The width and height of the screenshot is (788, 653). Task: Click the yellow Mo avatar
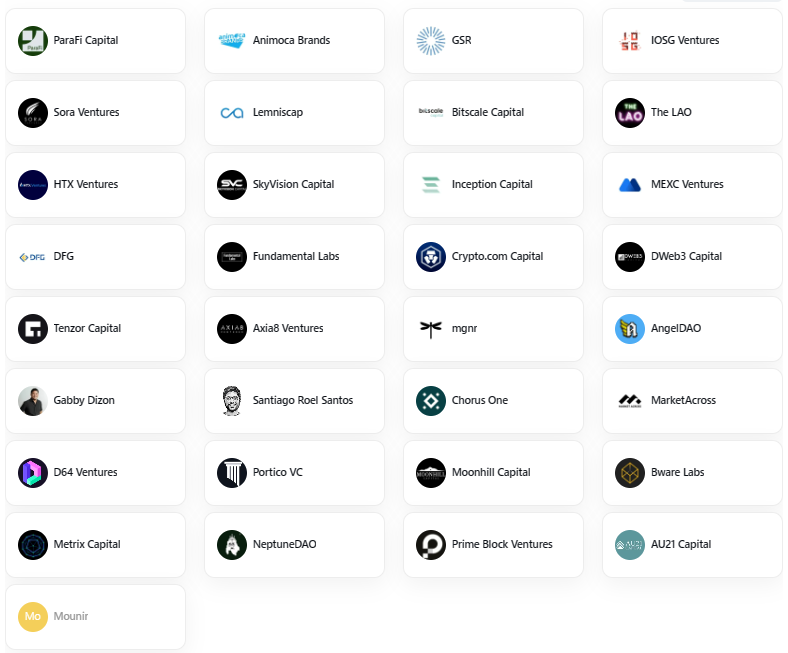(33, 616)
